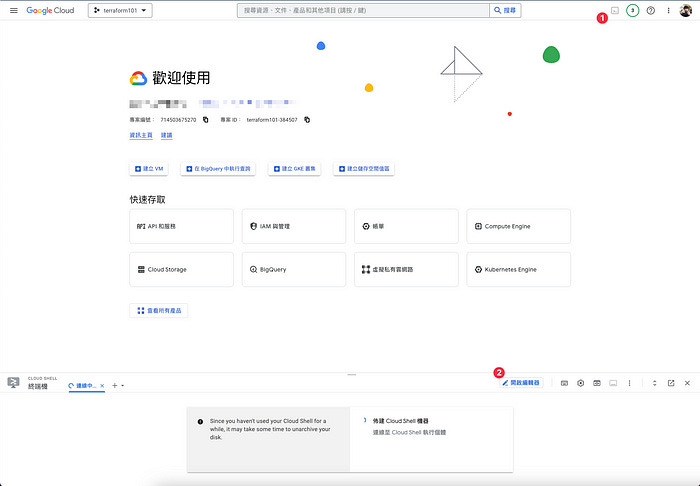This screenshot has height=486, width=700.
Task: Click the 建立 GKE 叢集 button
Action: [294, 169]
